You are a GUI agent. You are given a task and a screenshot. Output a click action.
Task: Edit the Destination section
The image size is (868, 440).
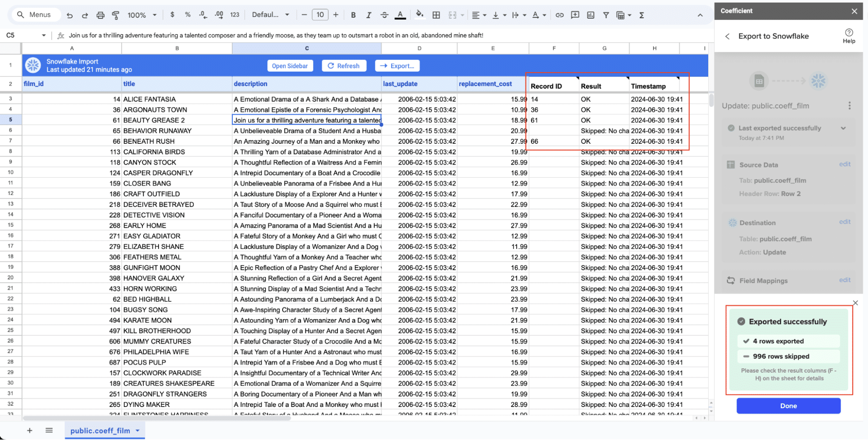(845, 222)
